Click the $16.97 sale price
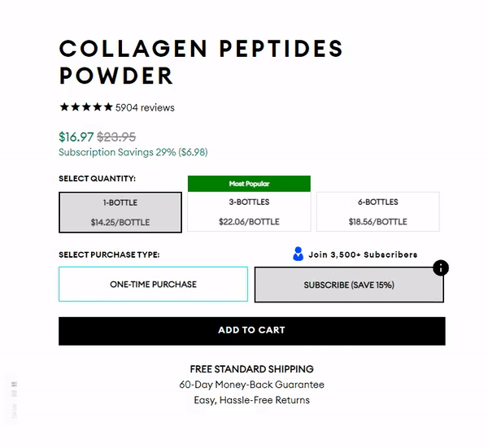Viewport: 488px width, 448px height. tap(76, 137)
